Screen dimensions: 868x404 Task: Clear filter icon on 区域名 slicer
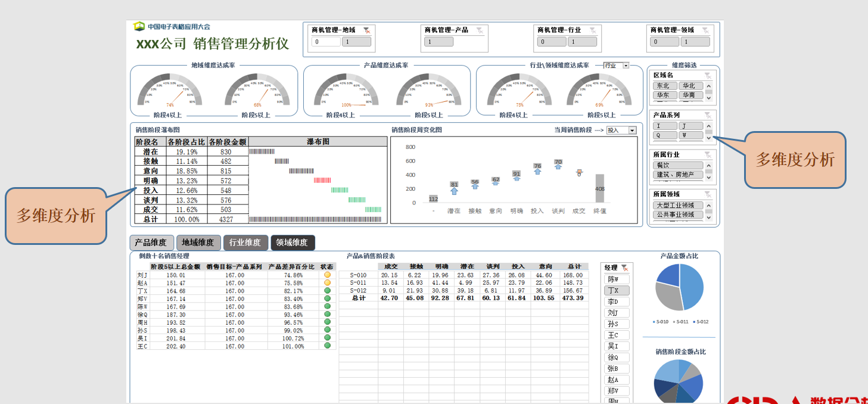coord(707,75)
